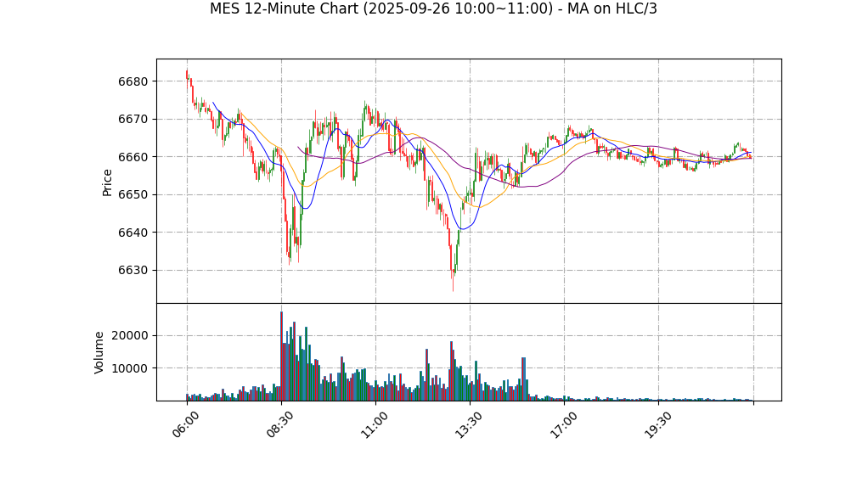Click the 06:00 time axis label
Screen dimensions: 868x488
point(186,425)
